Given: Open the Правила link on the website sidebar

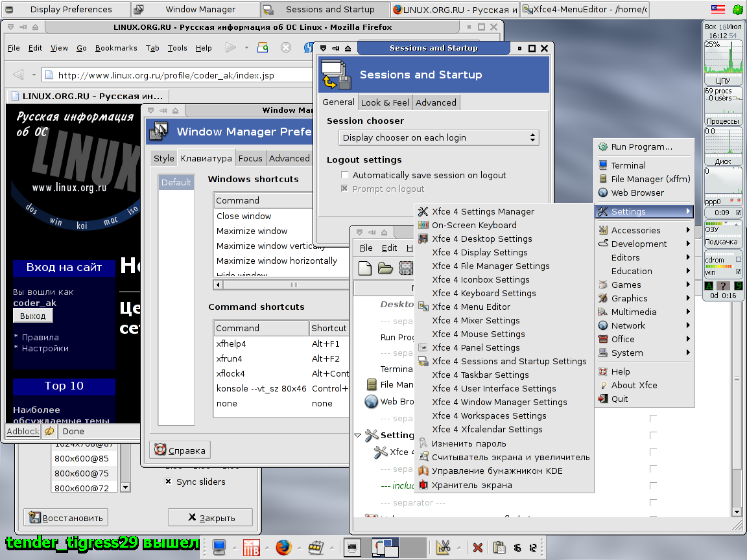Looking at the screenshot, I should (40, 337).
